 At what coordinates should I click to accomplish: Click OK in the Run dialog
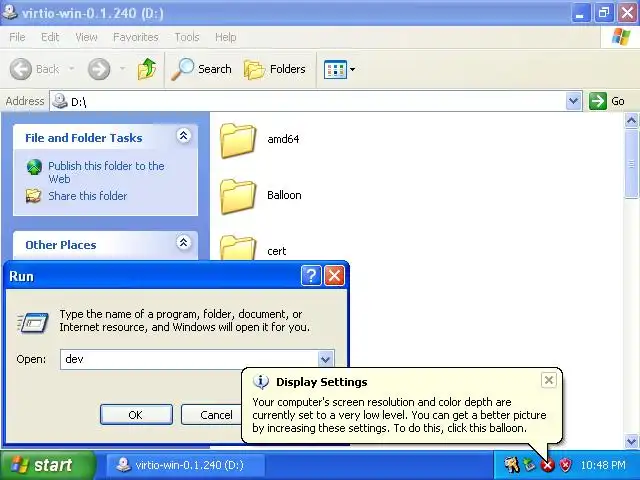[x=136, y=415]
